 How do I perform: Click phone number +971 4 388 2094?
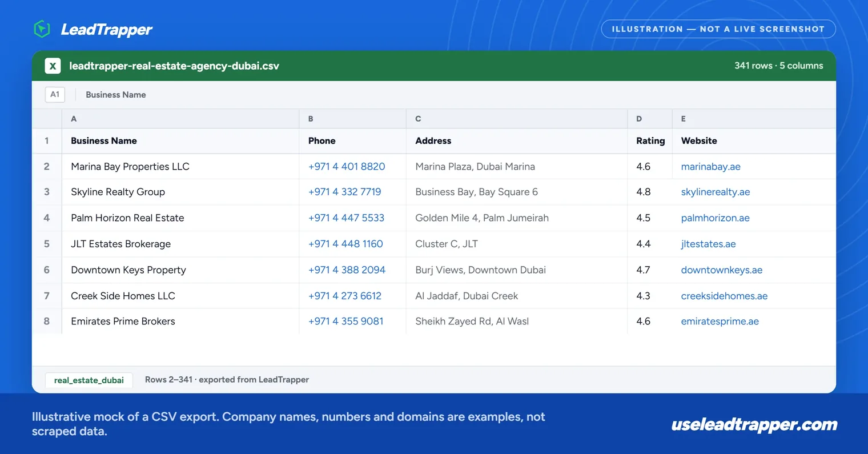(x=347, y=270)
